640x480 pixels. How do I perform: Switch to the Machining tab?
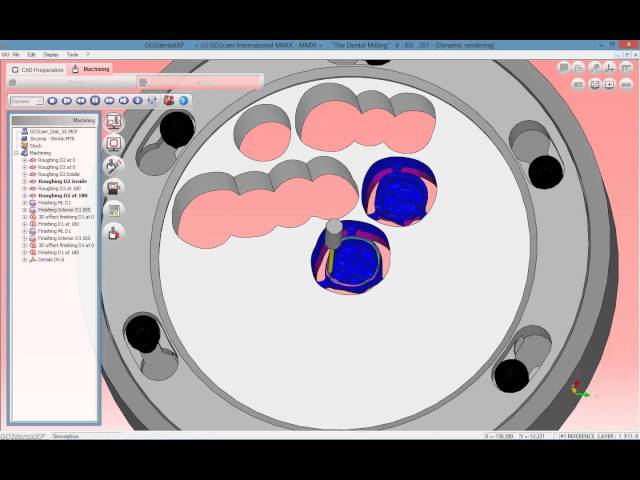click(x=91, y=69)
